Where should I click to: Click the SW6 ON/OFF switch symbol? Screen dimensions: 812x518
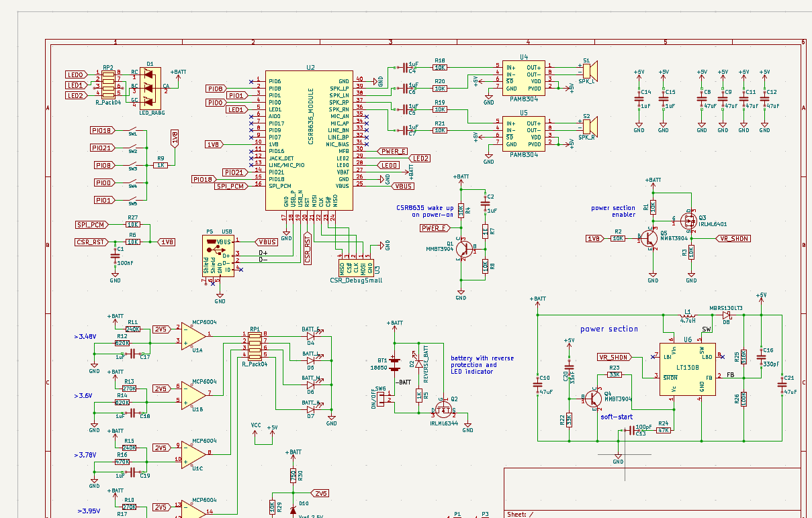point(382,399)
